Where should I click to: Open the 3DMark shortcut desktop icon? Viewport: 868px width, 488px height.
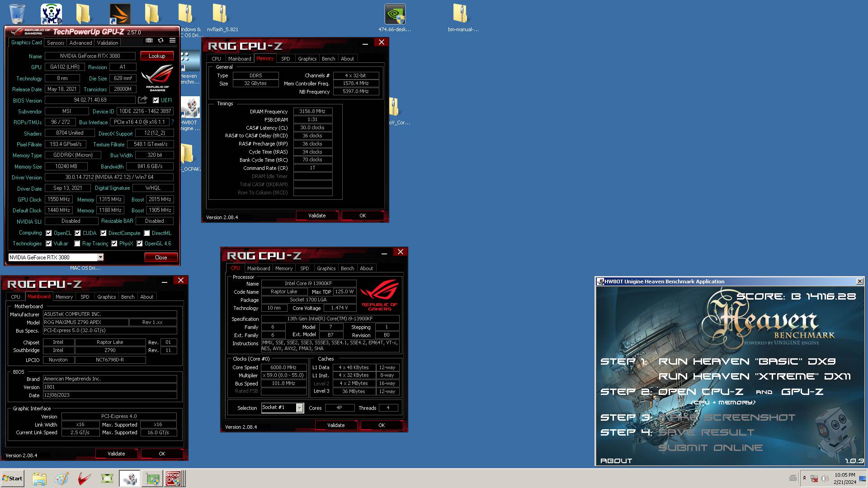point(120,14)
